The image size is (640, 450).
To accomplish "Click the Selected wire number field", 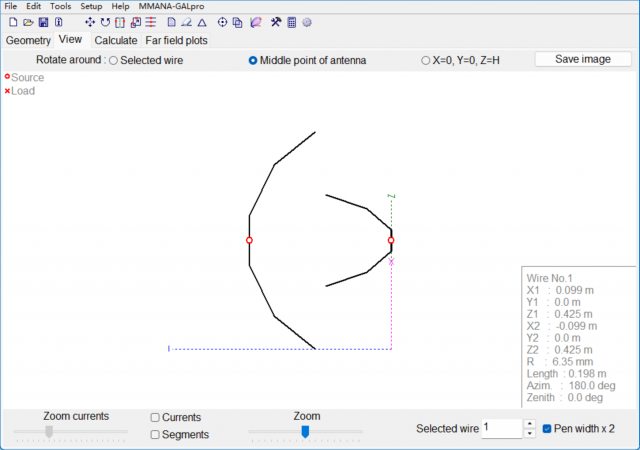I will point(500,428).
